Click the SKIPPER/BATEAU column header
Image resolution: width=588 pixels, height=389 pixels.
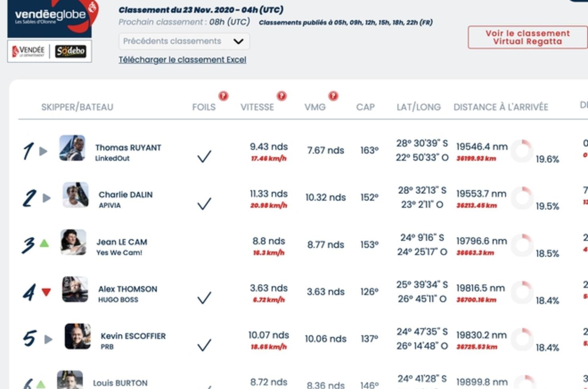tap(77, 107)
